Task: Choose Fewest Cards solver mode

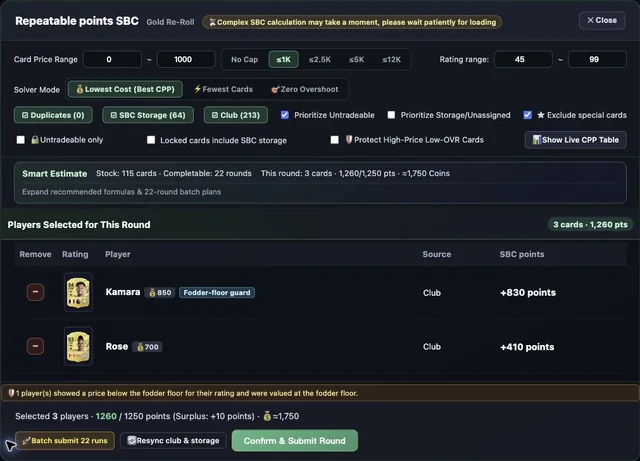Action: click(223, 89)
